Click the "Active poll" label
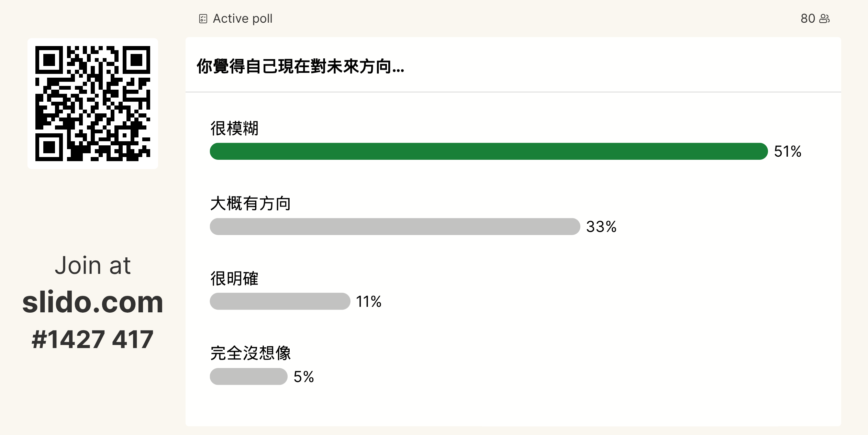 [x=243, y=19]
